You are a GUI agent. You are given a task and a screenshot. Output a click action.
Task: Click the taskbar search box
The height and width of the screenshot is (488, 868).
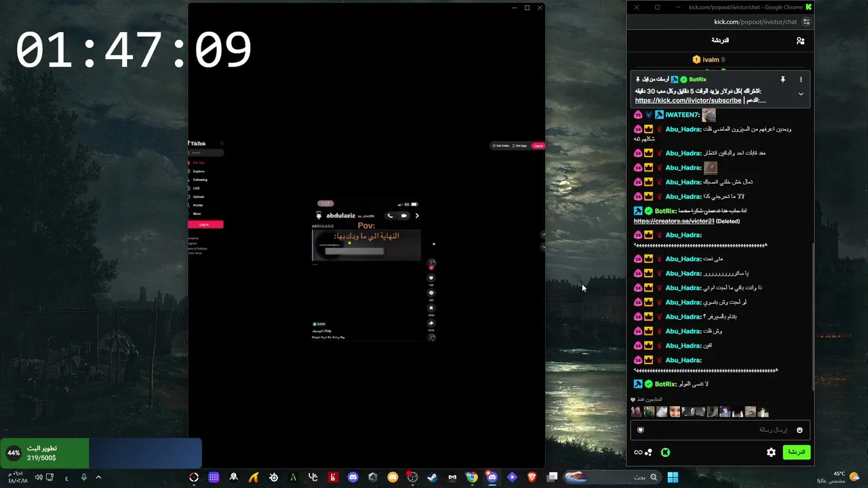click(x=612, y=477)
